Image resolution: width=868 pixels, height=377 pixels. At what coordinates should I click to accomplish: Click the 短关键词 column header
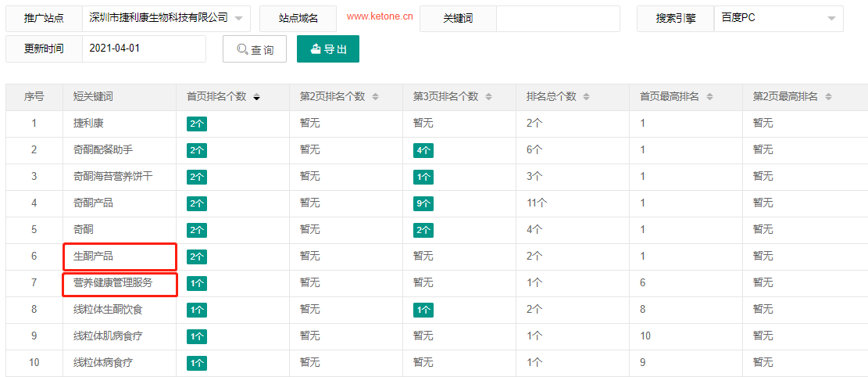pyautogui.click(x=93, y=97)
